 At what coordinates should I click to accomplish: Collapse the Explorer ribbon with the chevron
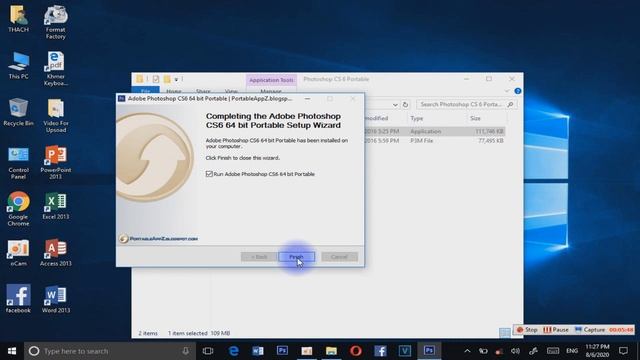[x=507, y=91]
